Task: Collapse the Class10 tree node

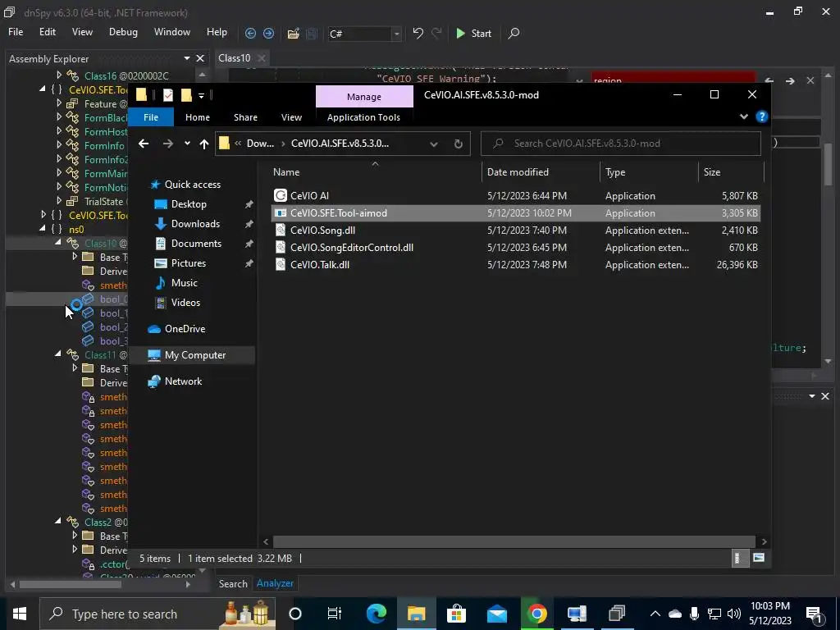Action: [58, 243]
